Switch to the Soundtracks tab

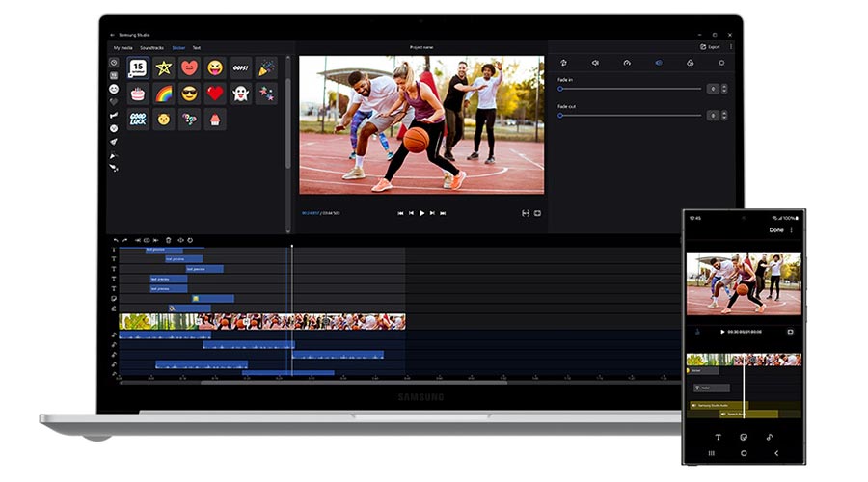point(151,48)
